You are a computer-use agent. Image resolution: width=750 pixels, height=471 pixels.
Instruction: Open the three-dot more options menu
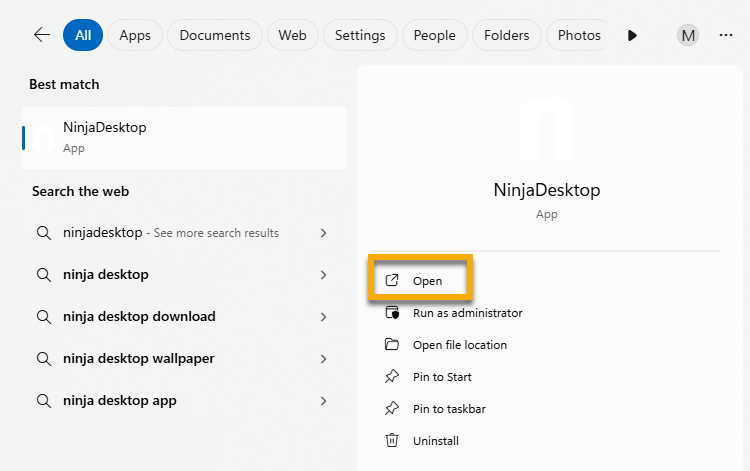point(726,35)
